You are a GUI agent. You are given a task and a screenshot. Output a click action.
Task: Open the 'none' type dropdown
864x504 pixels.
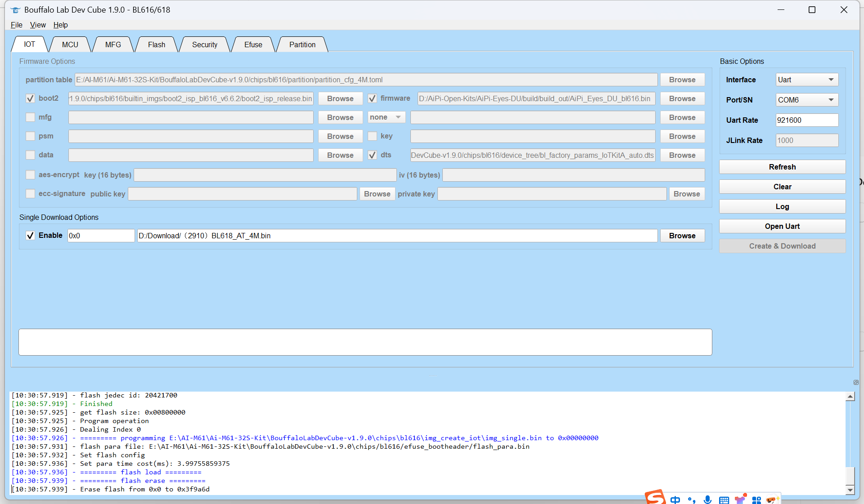[386, 117]
